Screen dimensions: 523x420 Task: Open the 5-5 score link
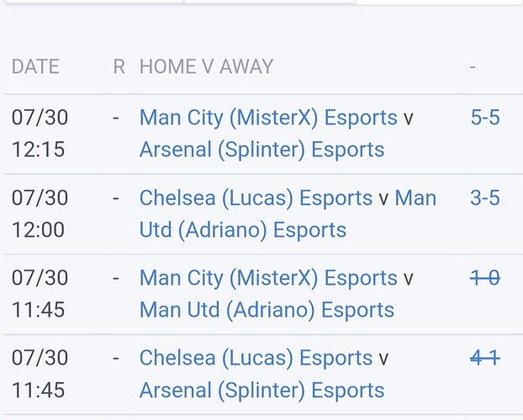point(485,118)
